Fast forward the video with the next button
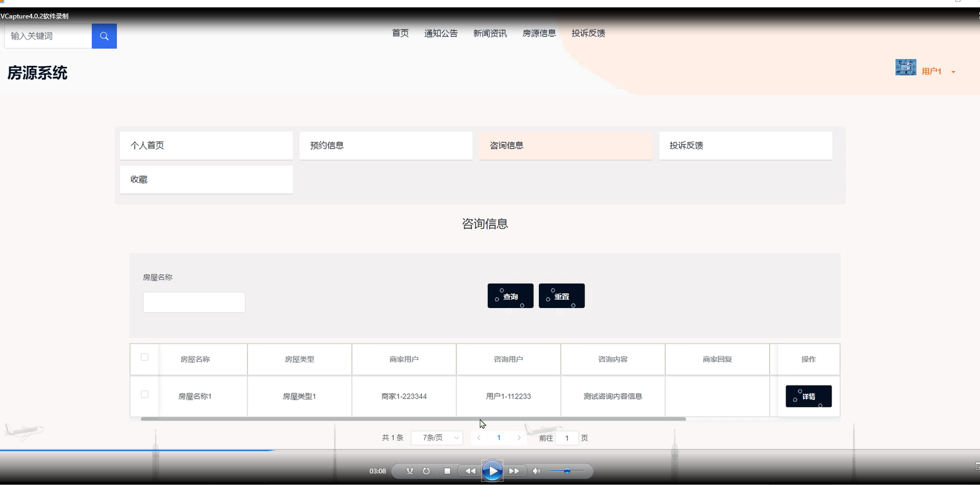The image size is (980, 485). (x=514, y=471)
